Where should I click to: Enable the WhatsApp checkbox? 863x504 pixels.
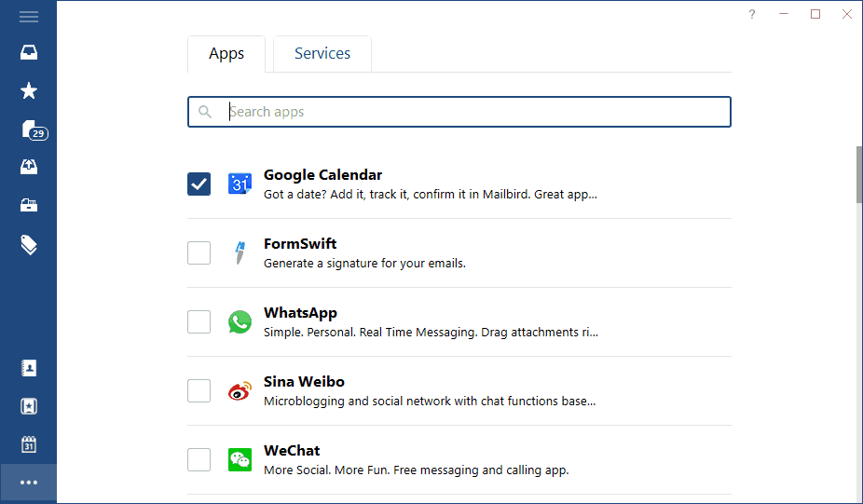coord(199,321)
